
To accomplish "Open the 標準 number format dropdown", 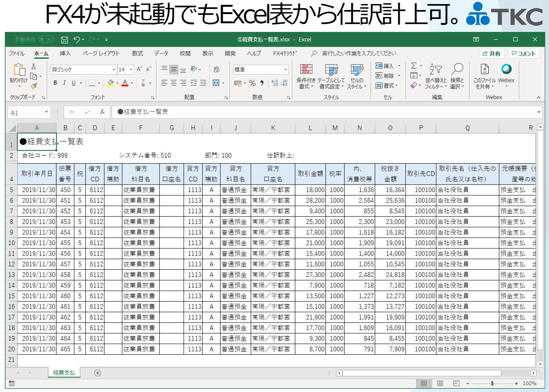I will [x=286, y=69].
